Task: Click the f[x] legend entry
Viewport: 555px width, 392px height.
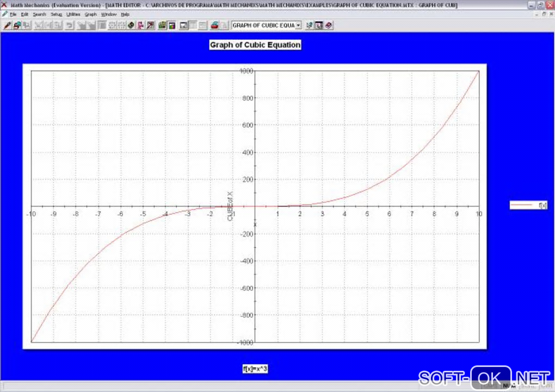Action: pyautogui.click(x=528, y=205)
